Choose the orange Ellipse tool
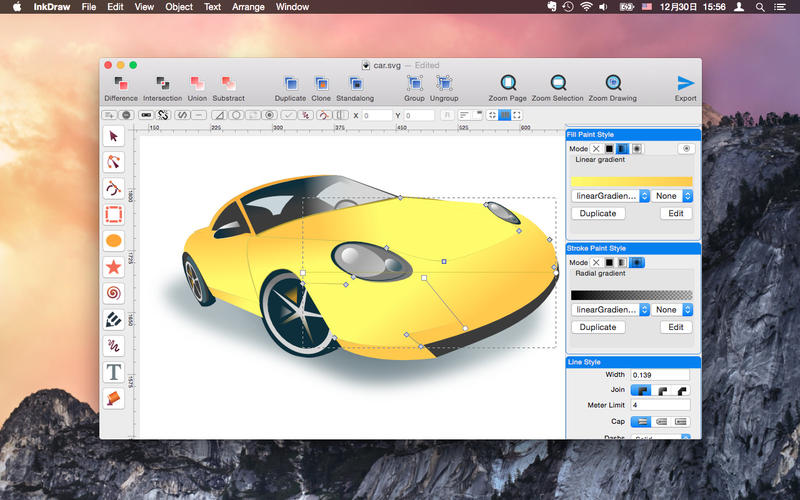The image size is (800, 500). 114,241
